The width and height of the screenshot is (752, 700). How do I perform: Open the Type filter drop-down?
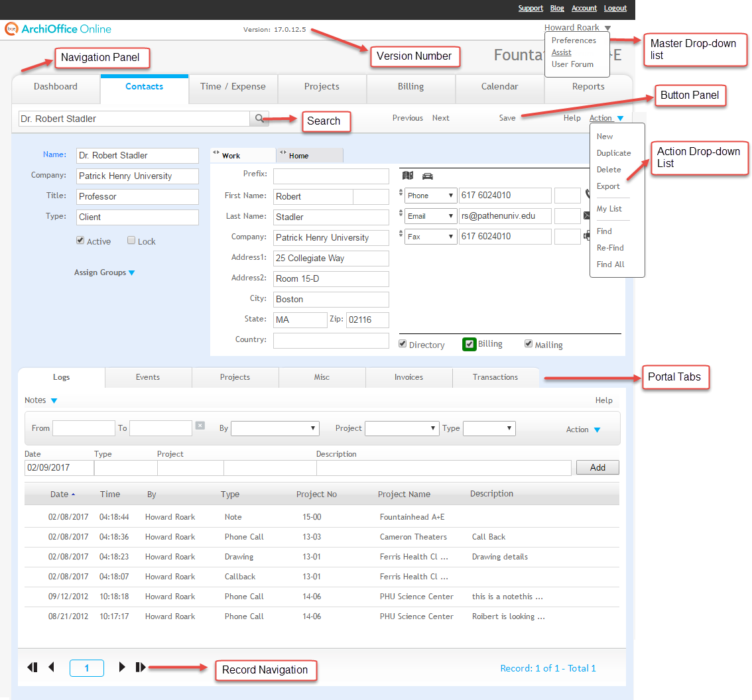[489, 428]
